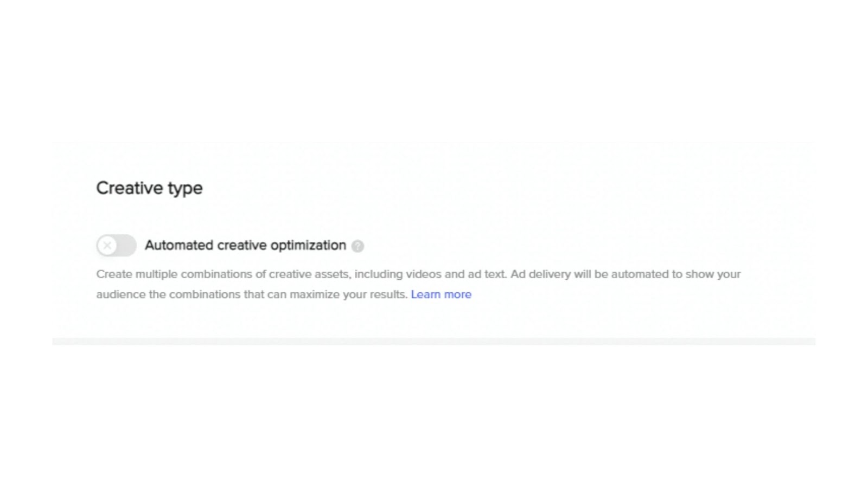
Task: Click the Automated creative optimization label
Action: [245, 246]
